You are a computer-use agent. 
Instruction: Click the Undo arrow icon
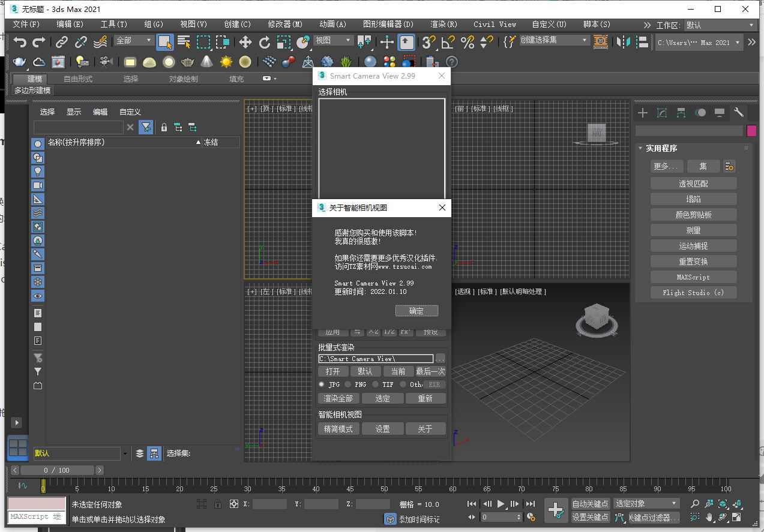pos(21,42)
